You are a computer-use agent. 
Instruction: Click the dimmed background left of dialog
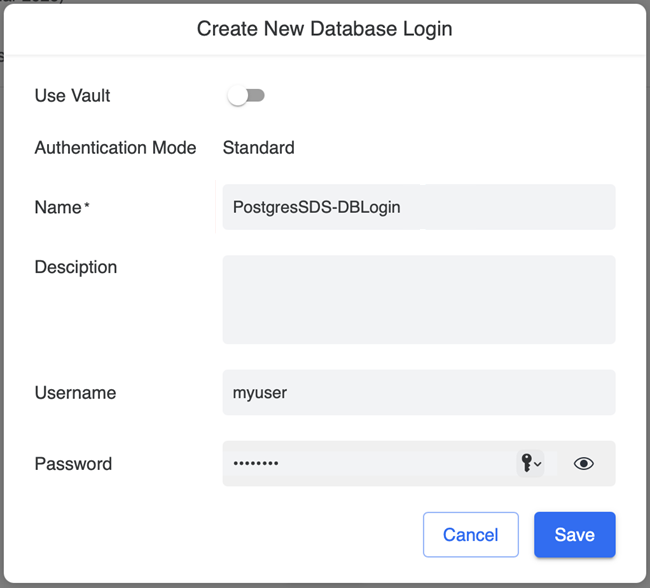coord(2,300)
